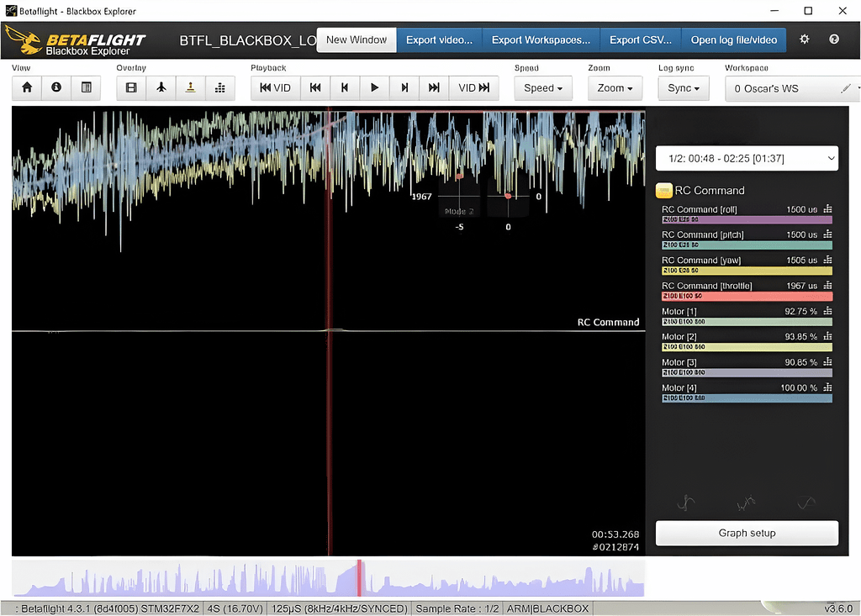
Task: Click the home view icon
Action: (x=26, y=88)
